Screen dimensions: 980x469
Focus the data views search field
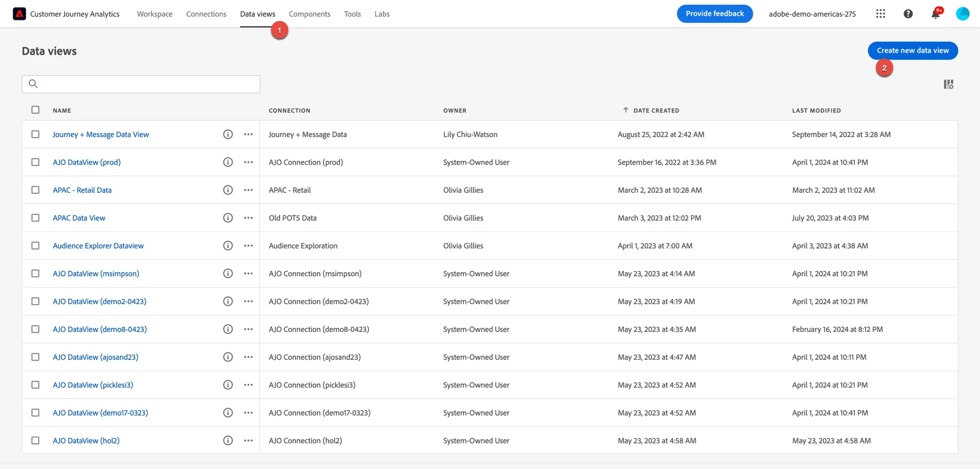141,84
